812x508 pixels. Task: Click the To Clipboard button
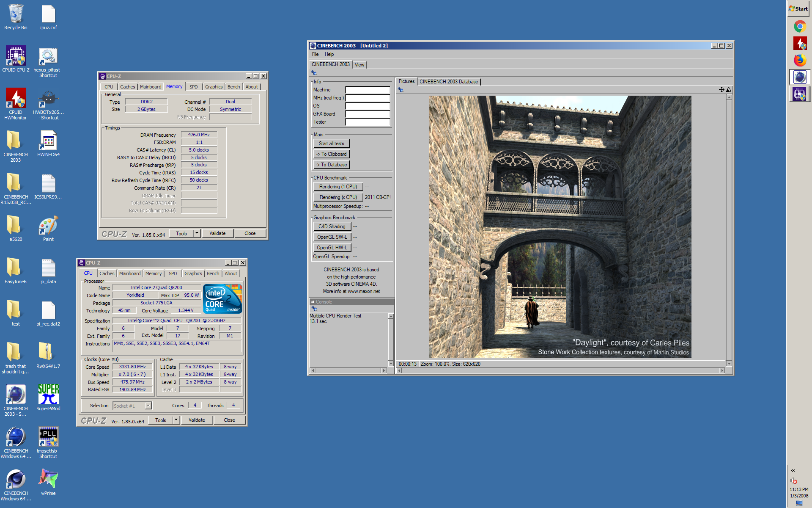pyautogui.click(x=332, y=154)
